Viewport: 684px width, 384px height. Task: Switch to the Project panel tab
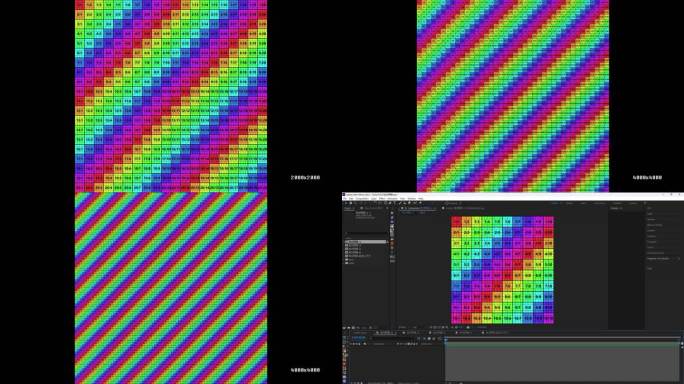(x=348, y=208)
